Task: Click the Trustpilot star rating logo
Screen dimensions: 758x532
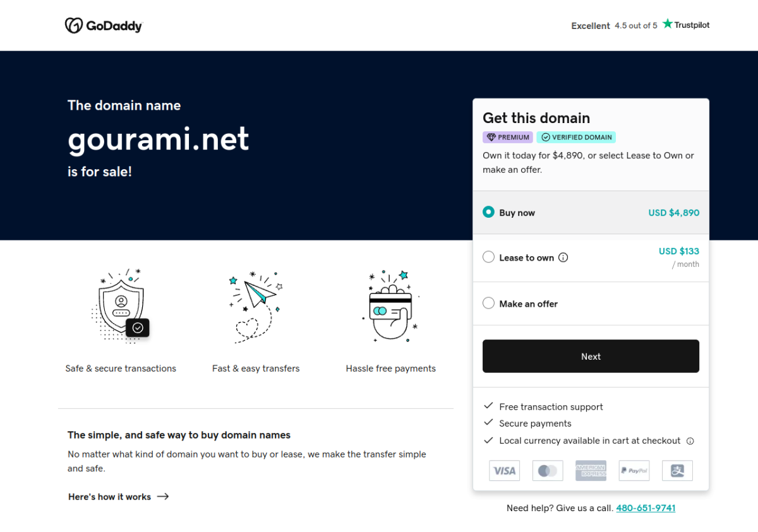Action: coord(686,25)
